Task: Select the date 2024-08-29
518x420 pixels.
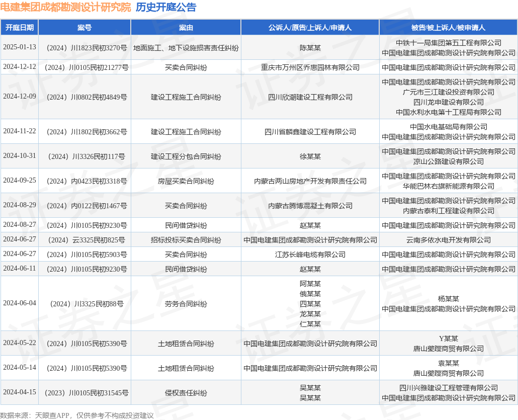Action: click(20, 205)
